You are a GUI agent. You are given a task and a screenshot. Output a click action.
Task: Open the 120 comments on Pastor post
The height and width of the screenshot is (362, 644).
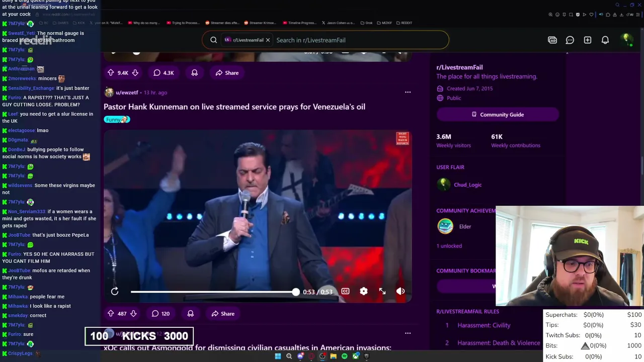tap(161, 314)
